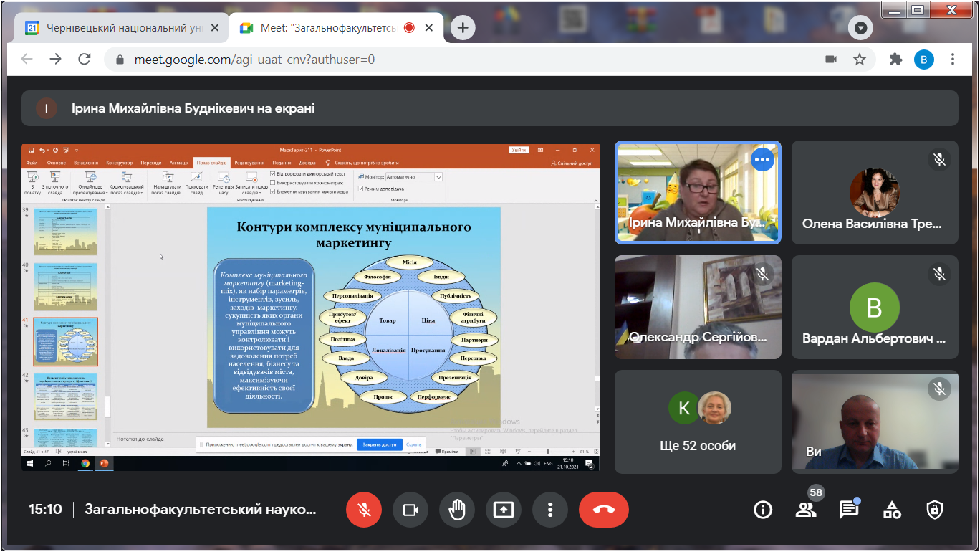Viewport: 980px width, 552px height.
Task: Bookmark this page with the star icon
Action: pos(860,60)
